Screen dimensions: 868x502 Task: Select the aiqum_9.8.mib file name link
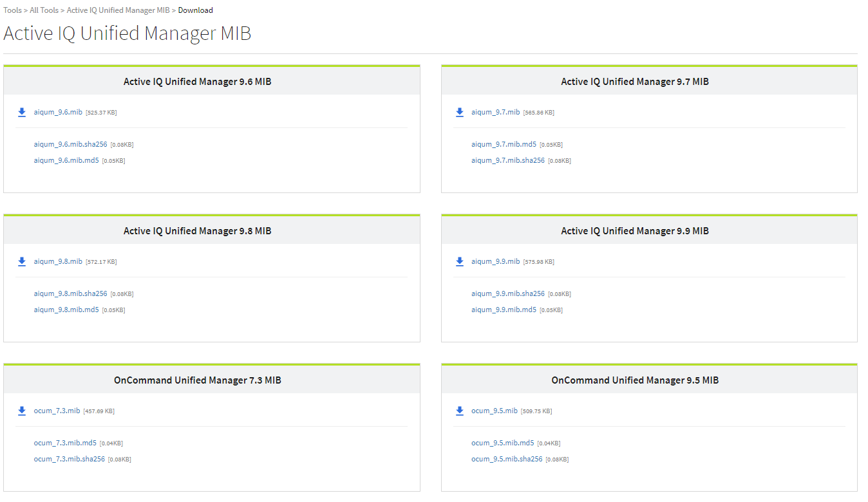coord(58,261)
